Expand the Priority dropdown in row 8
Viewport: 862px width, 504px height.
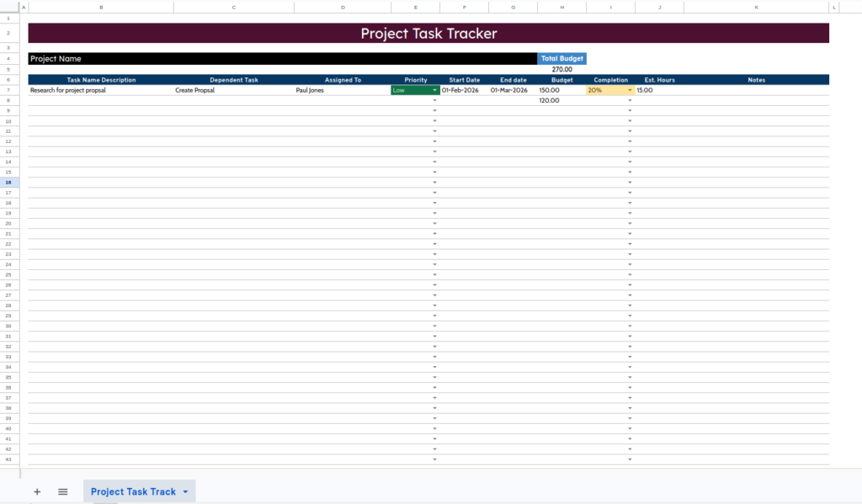point(434,101)
